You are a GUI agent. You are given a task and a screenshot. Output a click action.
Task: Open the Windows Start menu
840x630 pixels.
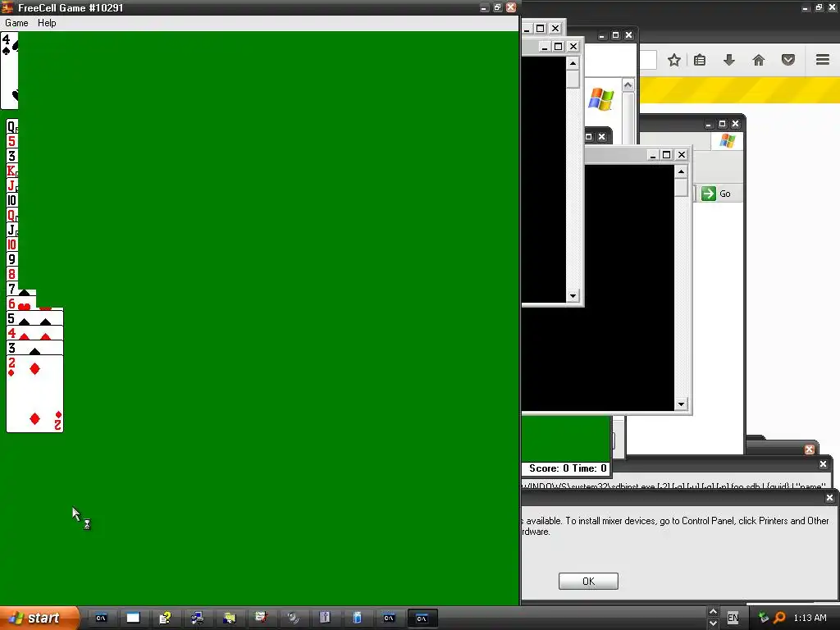pos(39,619)
